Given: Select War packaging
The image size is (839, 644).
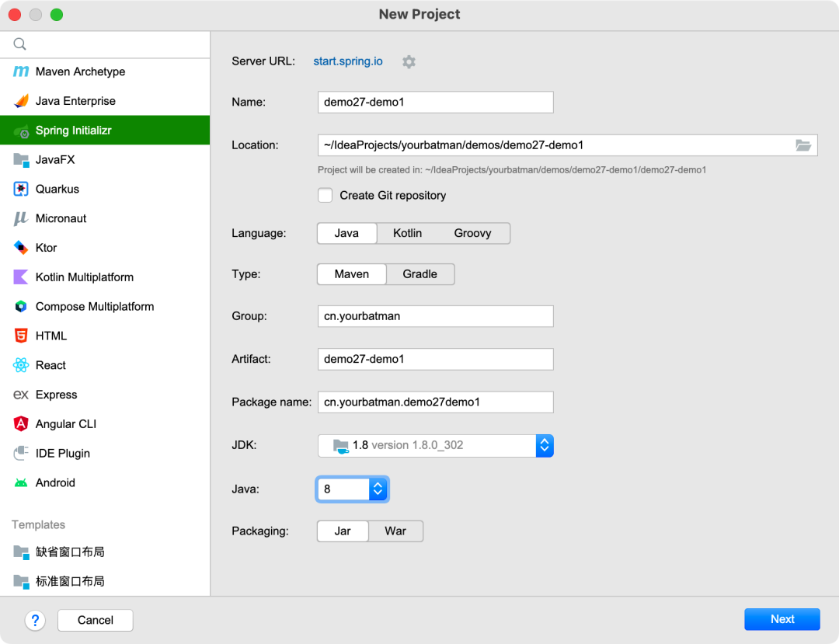Looking at the screenshot, I should [x=395, y=531].
